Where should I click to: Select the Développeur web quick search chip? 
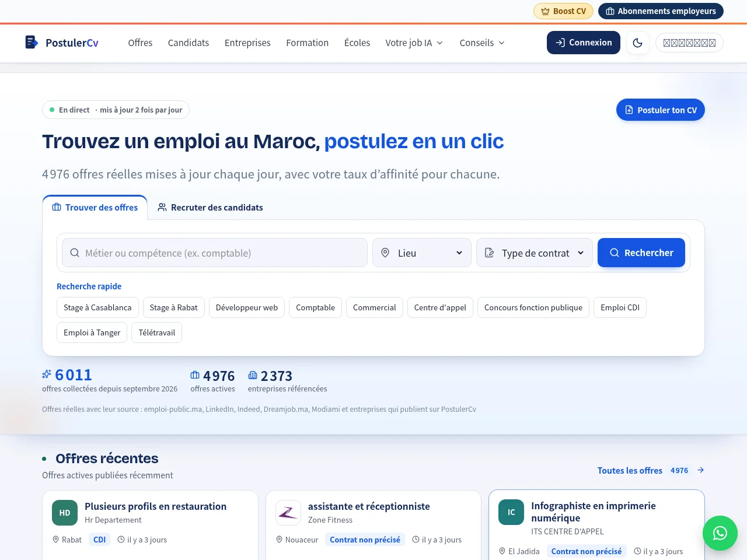(247, 307)
